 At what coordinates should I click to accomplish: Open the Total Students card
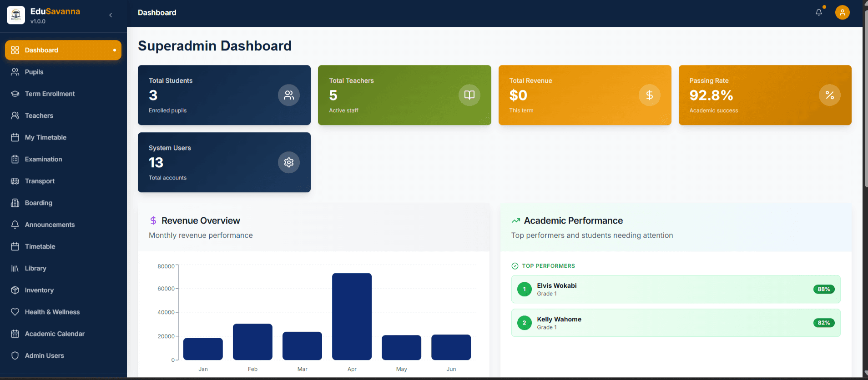coord(224,95)
